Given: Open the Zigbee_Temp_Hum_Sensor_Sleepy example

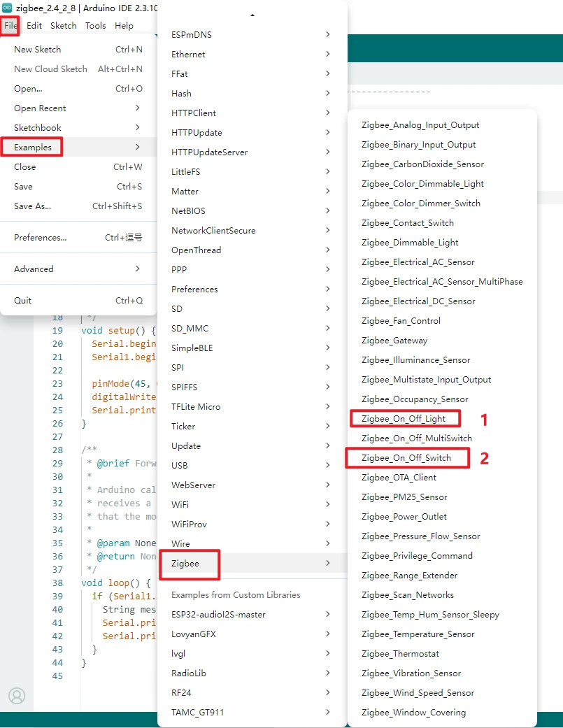Looking at the screenshot, I should pos(442,614).
